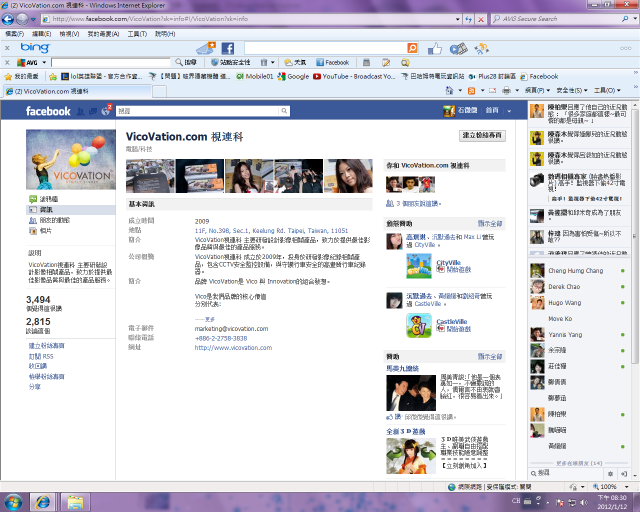Image resolution: width=640 pixels, height=512 pixels.
Task: Select the VicoVation.com browser tab
Action: click(x=78, y=91)
